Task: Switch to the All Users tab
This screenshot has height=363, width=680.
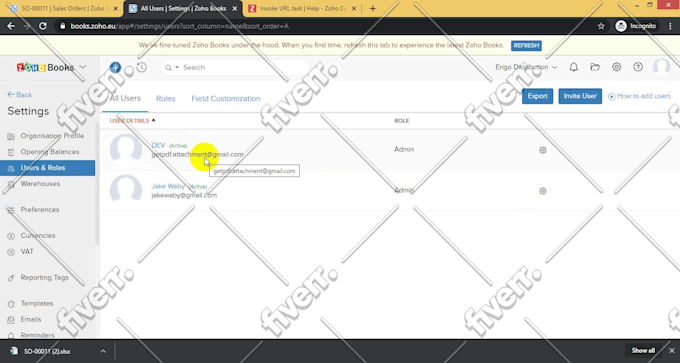Action: click(125, 98)
